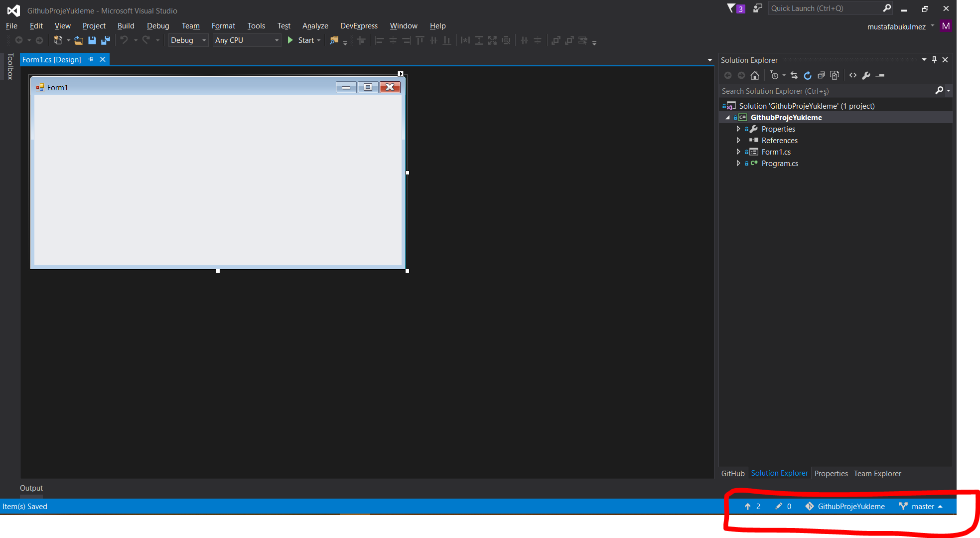Click the Search Solution Explorer field
This screenshot has width=980, height=538.
822,91
